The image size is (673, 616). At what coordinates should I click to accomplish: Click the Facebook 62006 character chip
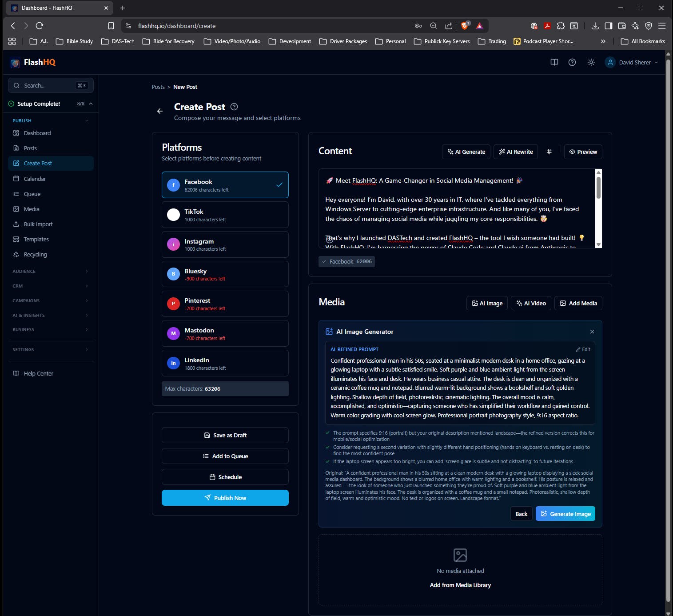click(x=346, y=262)
